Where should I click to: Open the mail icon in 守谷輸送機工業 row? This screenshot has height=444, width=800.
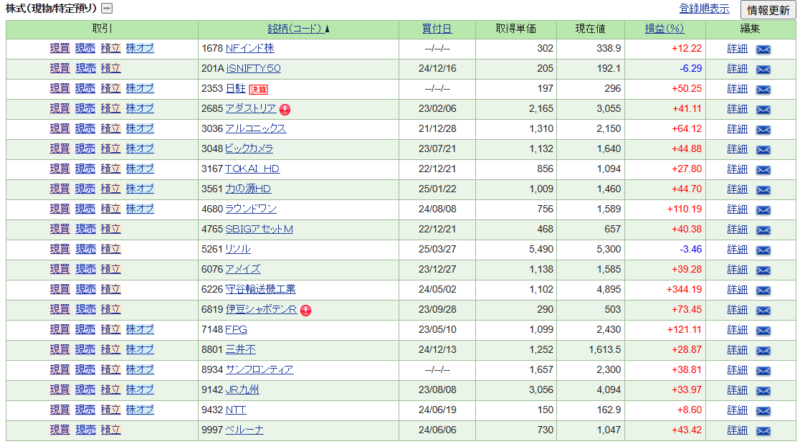763,290
